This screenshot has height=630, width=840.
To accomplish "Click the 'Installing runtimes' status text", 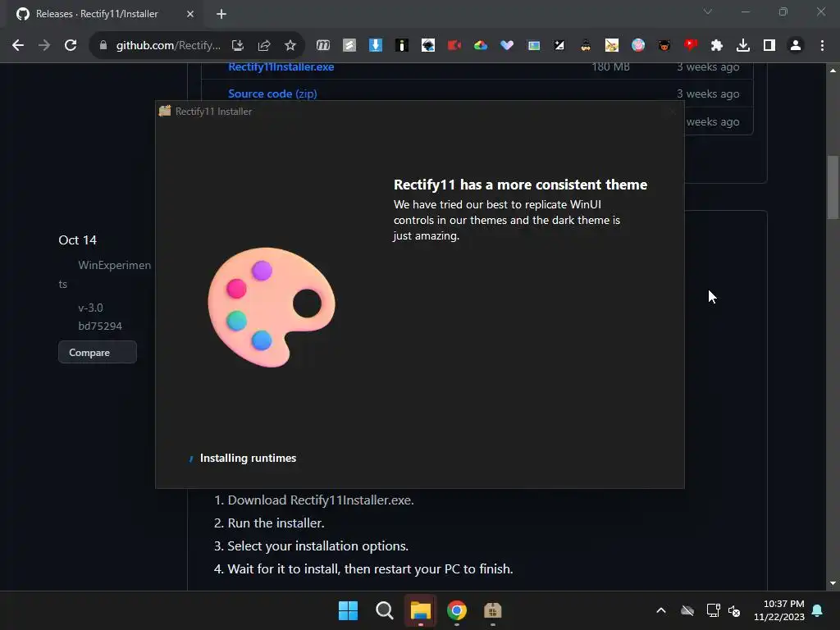I will click(x=248, y=458).
